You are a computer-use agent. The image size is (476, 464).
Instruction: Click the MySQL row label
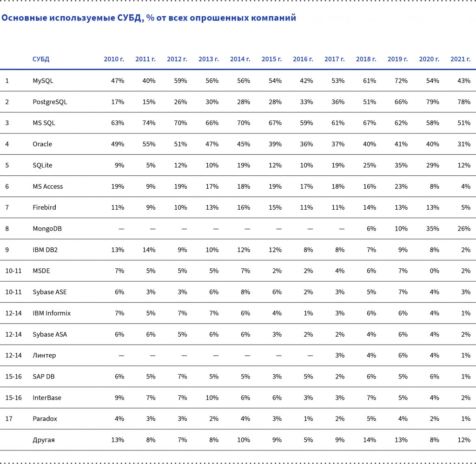coord(43,80)
